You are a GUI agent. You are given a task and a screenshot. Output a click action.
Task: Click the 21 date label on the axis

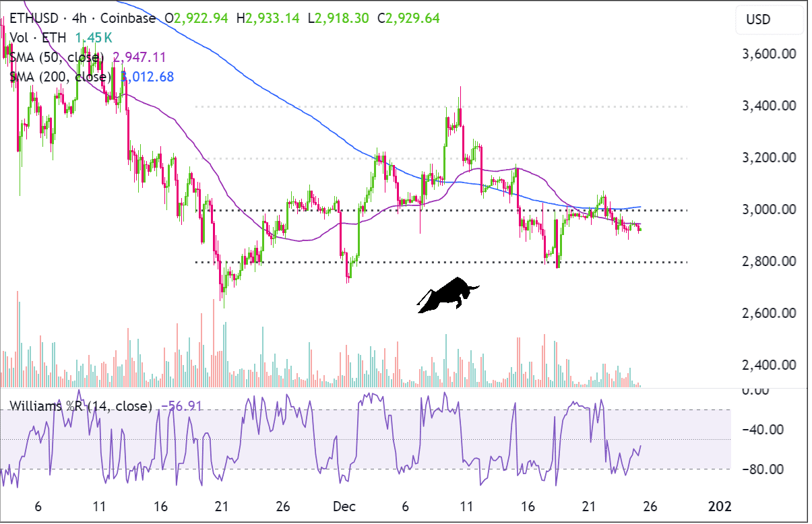point(220,507)
